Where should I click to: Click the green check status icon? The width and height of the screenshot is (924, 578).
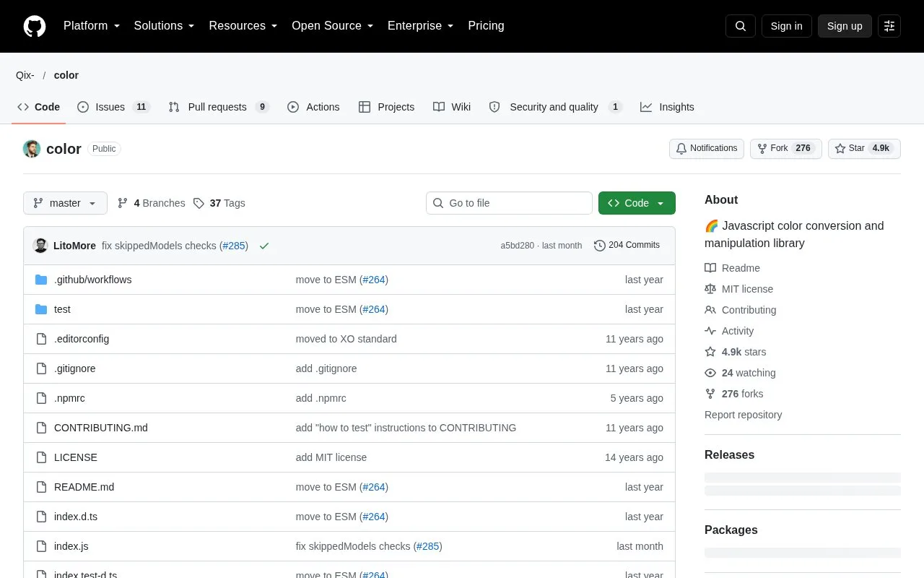click(264, 246)
